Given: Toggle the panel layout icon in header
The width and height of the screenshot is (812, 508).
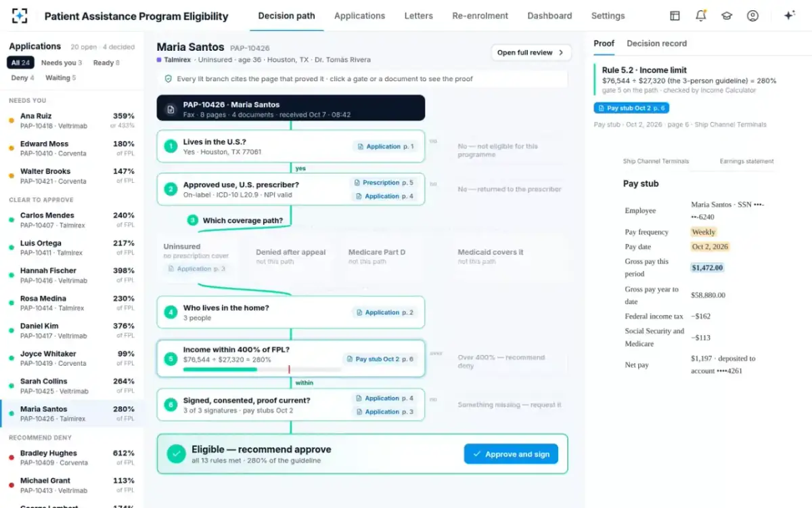Looking at the screenshot, I should [675, 16].
